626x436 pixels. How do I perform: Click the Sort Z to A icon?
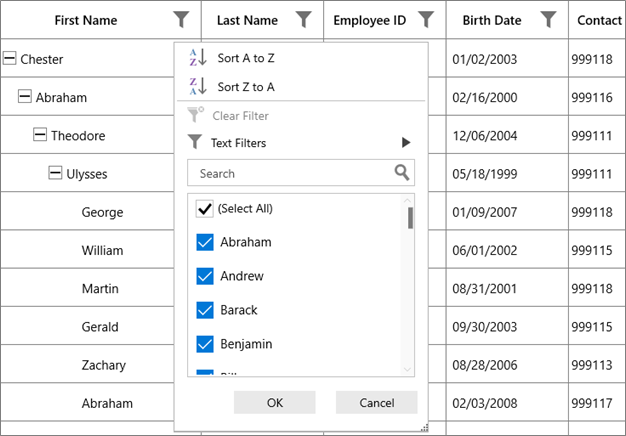click(x=197, y=87)
